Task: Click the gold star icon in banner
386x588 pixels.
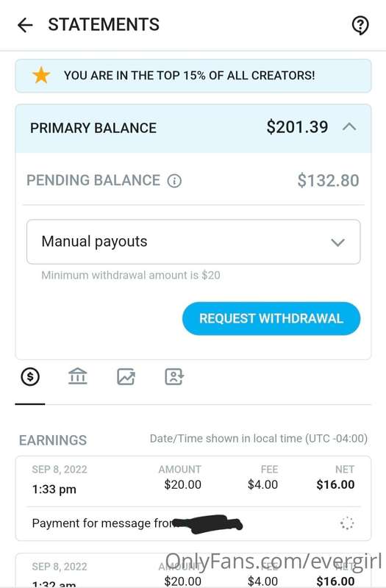Action: (x=41, y=76)
